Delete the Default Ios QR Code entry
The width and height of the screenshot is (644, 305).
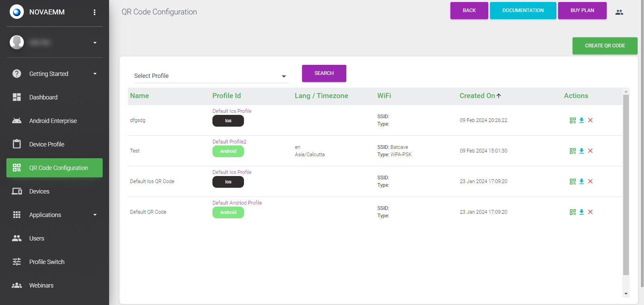click(x=590, y=181)
